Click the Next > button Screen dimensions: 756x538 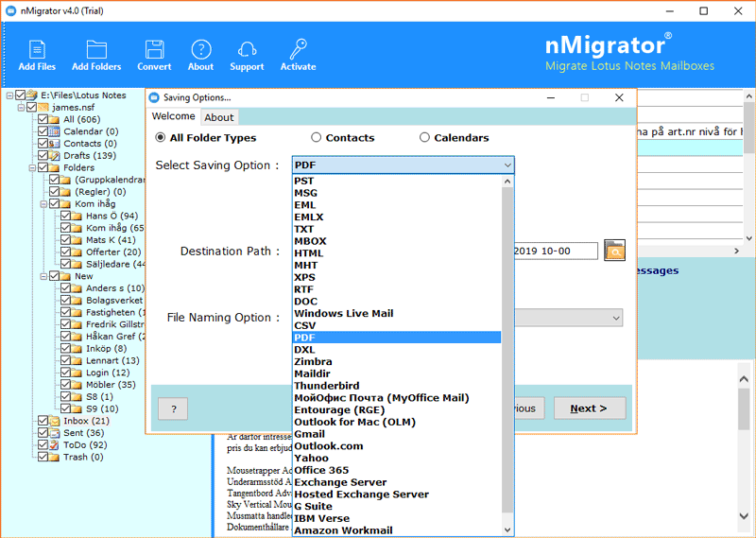click(589, 408)
